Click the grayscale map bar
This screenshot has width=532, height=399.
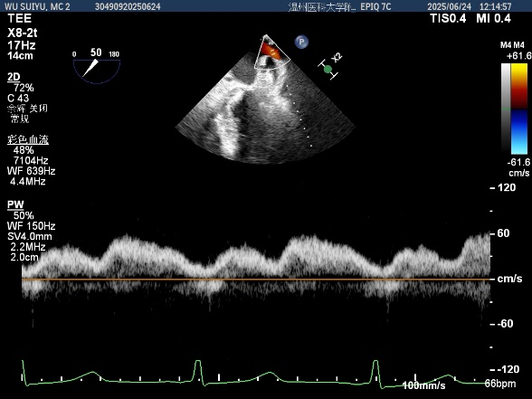click(506, 109)
